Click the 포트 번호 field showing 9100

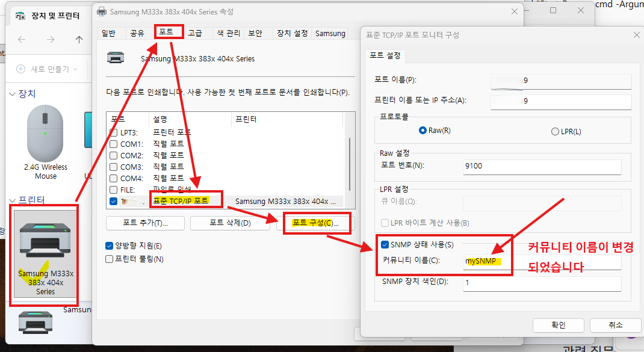point(542,166)
